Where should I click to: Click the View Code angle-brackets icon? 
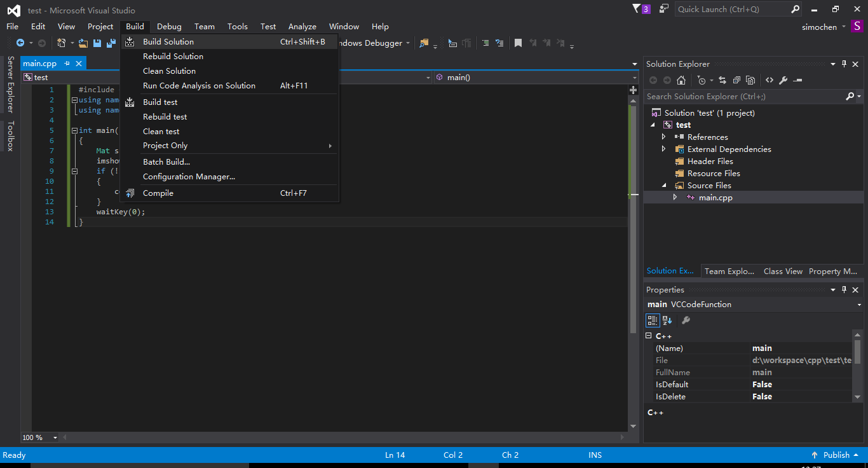(x=770, y=80)
